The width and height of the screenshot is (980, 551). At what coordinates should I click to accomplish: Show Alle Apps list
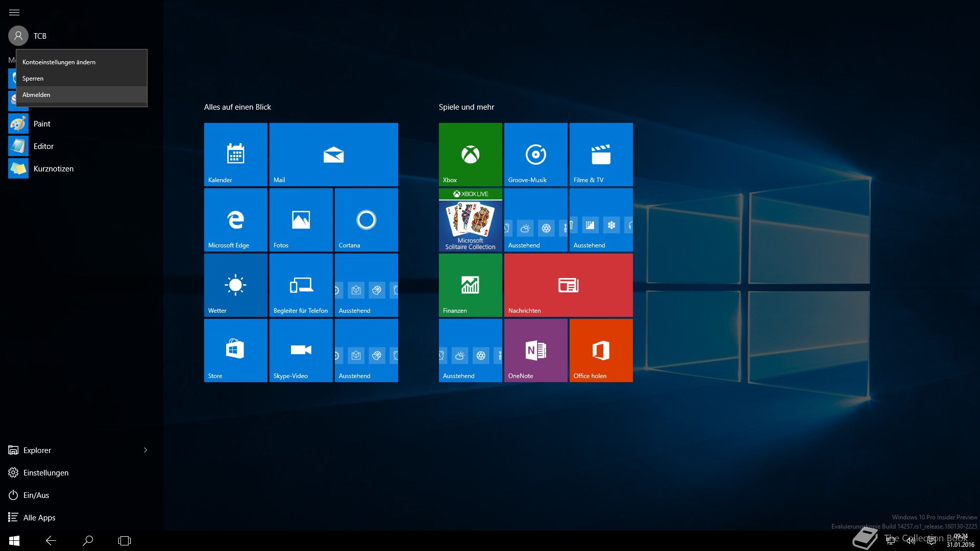tap(82, 518)
